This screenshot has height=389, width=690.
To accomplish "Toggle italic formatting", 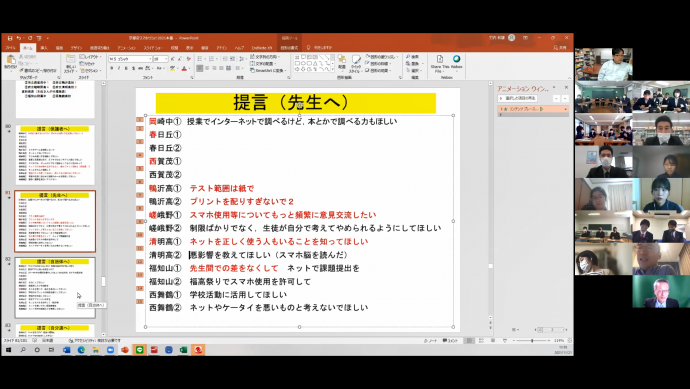I will [x=119, y=68].
